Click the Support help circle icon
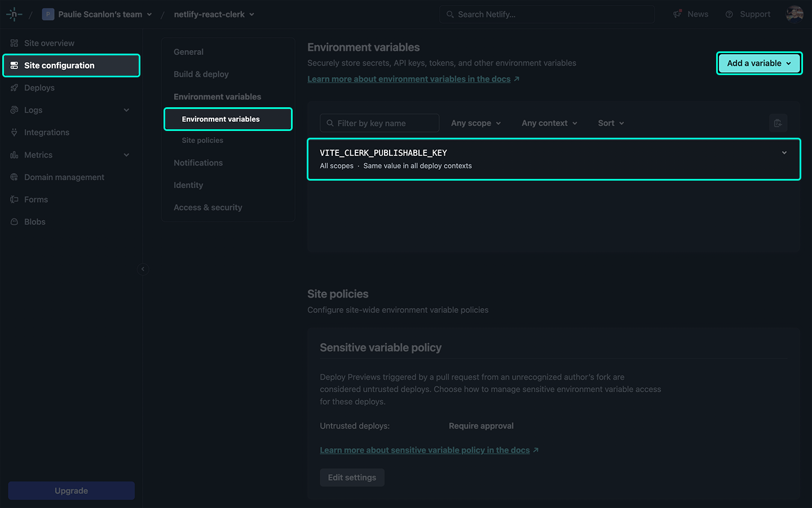The width and height of the screenshot is (812, 508). 729,14
